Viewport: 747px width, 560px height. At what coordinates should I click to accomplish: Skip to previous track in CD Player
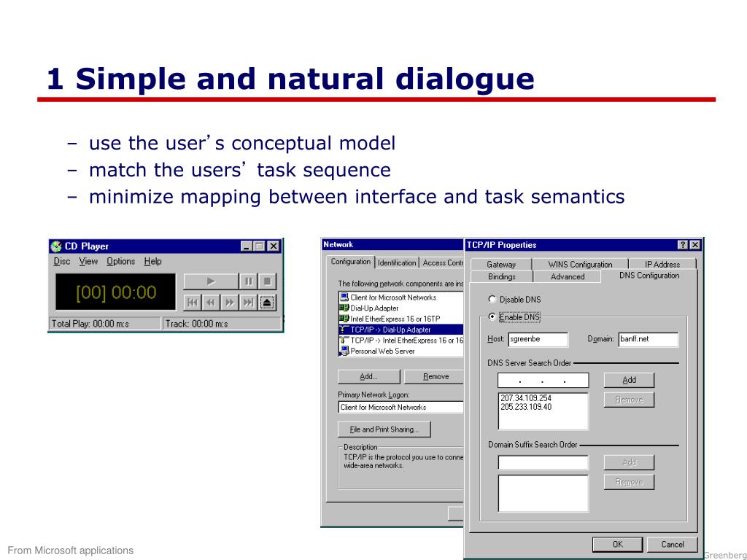193,303
